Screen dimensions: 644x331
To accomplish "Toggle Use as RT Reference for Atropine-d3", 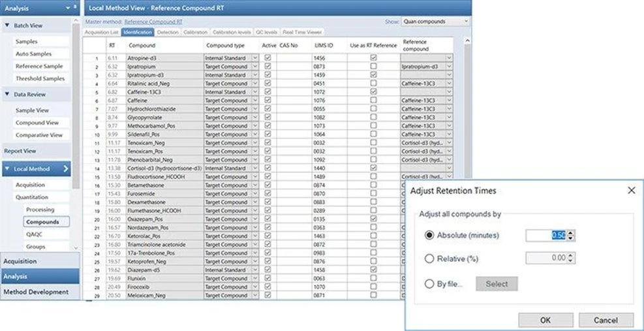I will click(x=373, y=58).
